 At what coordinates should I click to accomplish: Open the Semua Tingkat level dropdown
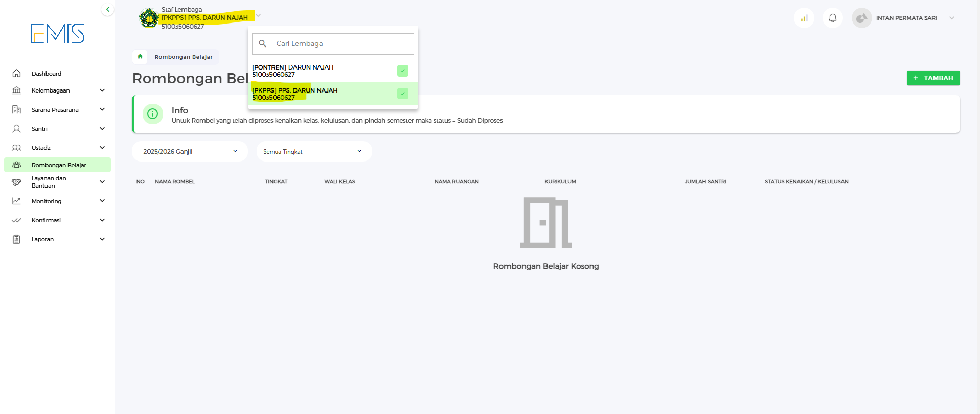tap(314, 151)
